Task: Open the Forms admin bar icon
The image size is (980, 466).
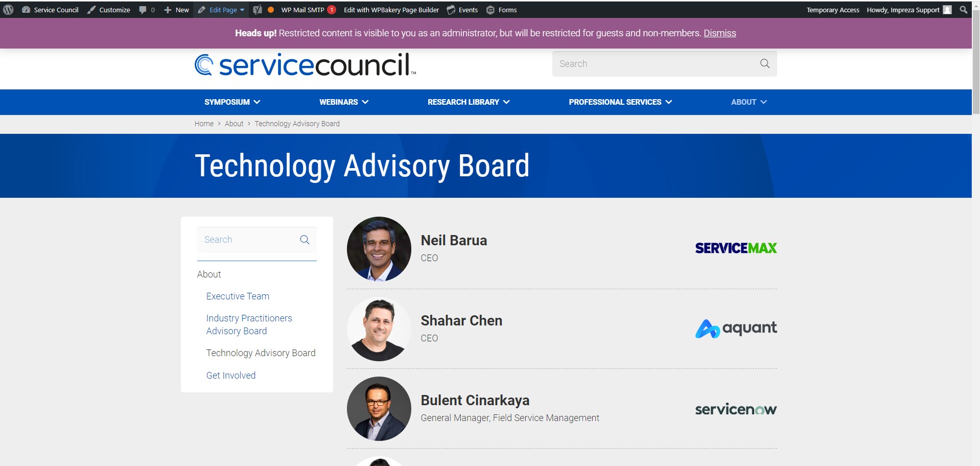Action: 489,9
